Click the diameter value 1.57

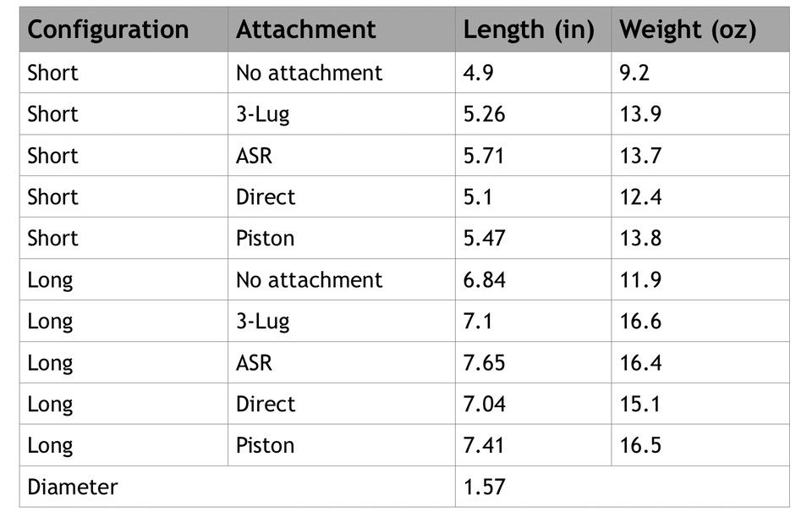(484, 487)
